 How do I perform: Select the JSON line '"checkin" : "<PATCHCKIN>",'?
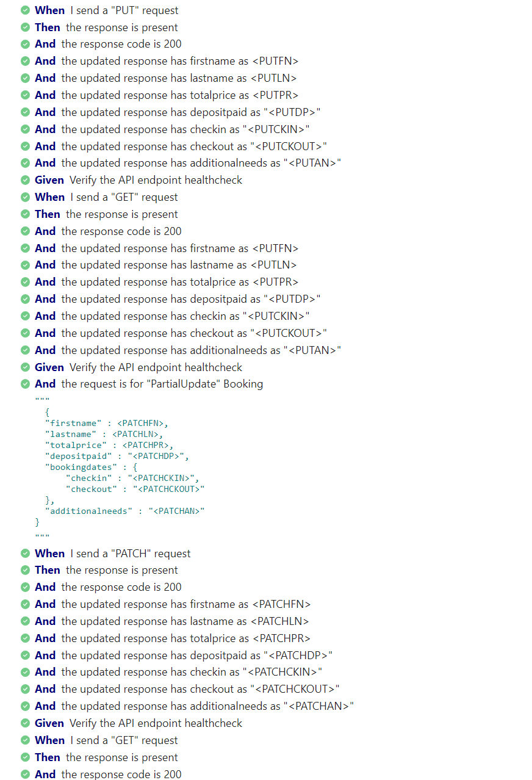pos(132,478)
